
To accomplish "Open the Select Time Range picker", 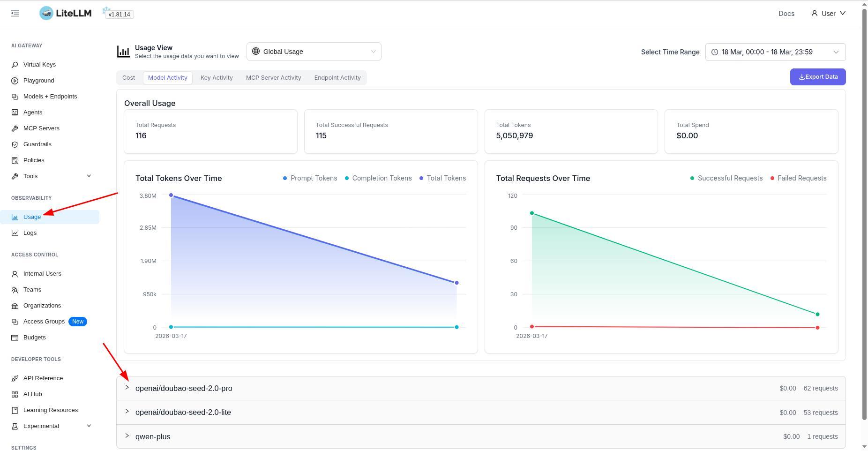I will tap(776, 52).
